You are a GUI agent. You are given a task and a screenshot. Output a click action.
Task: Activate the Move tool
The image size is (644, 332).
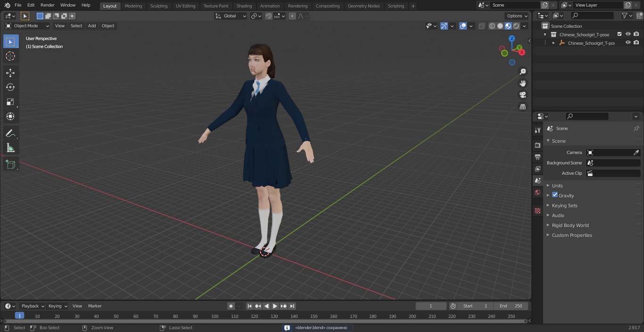[10, 73]
